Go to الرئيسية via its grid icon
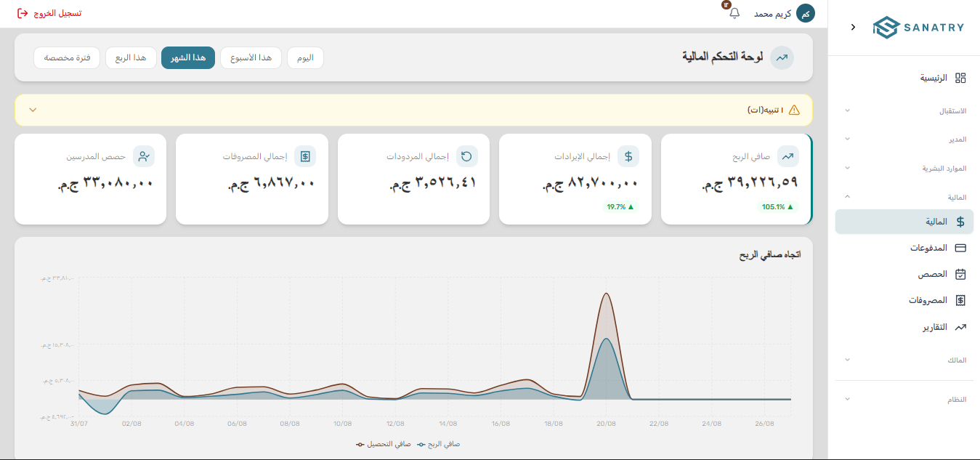 [960, 78]
